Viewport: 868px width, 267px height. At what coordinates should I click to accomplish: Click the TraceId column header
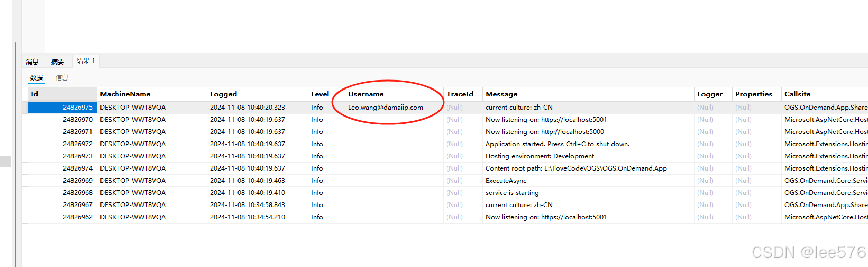[x=463, y=94]
